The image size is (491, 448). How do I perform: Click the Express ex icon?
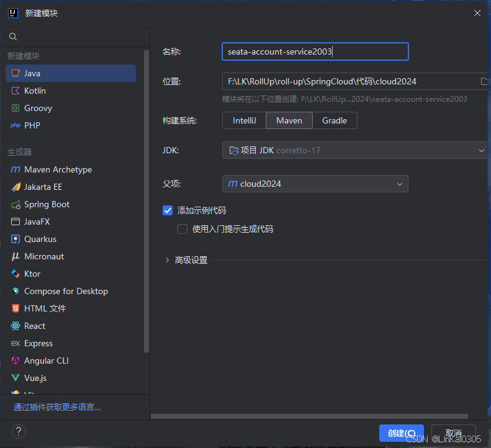pyautogui.click(x=16, y=343)
